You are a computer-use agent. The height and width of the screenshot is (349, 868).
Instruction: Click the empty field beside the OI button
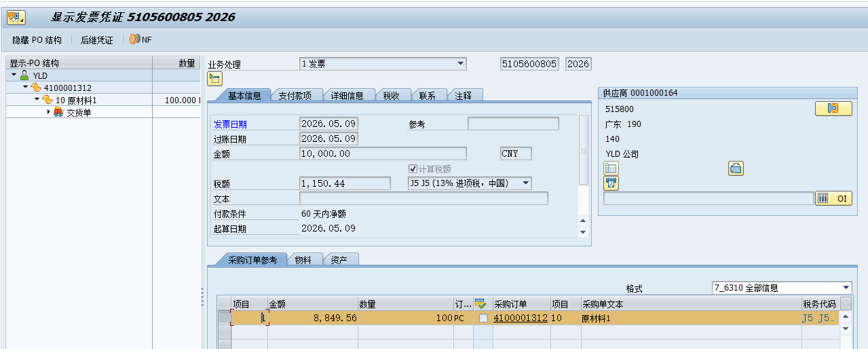coord(709,198)
